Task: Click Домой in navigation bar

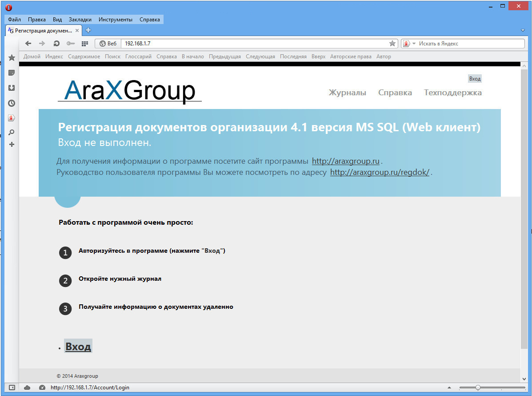Action: [x=32, y=57]
